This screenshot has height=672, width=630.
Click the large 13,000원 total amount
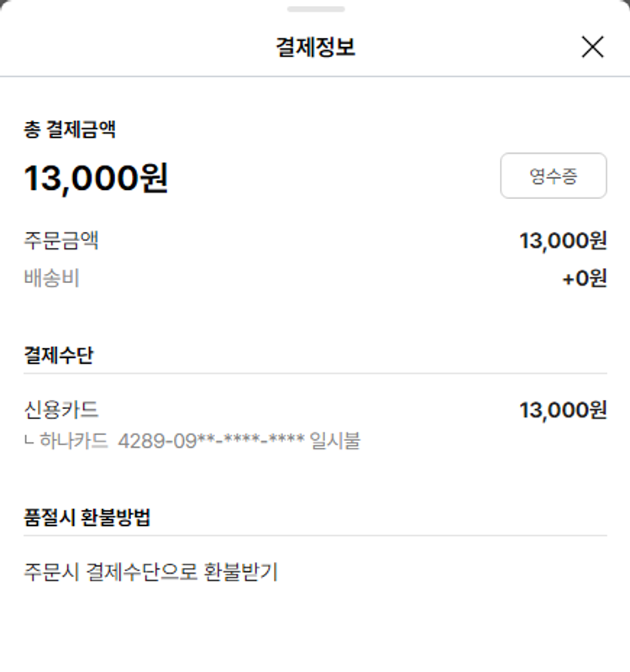(x=96, y=178)
